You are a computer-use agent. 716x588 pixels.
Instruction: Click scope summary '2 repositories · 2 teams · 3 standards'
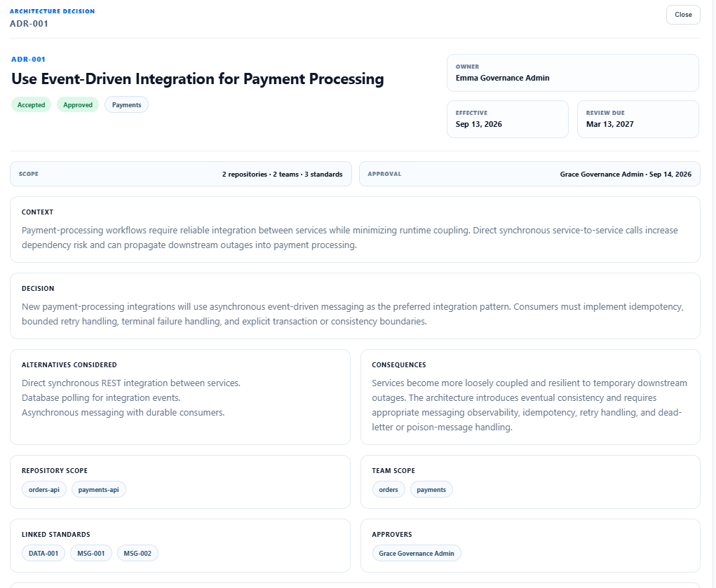[282, 175]
